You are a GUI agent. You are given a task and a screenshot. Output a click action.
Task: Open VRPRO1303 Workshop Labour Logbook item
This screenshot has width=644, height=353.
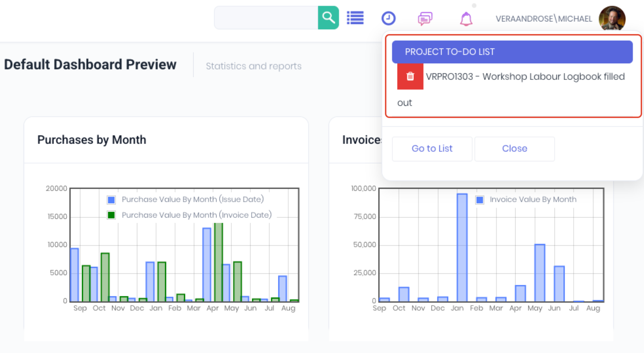[x=525, y=77]
